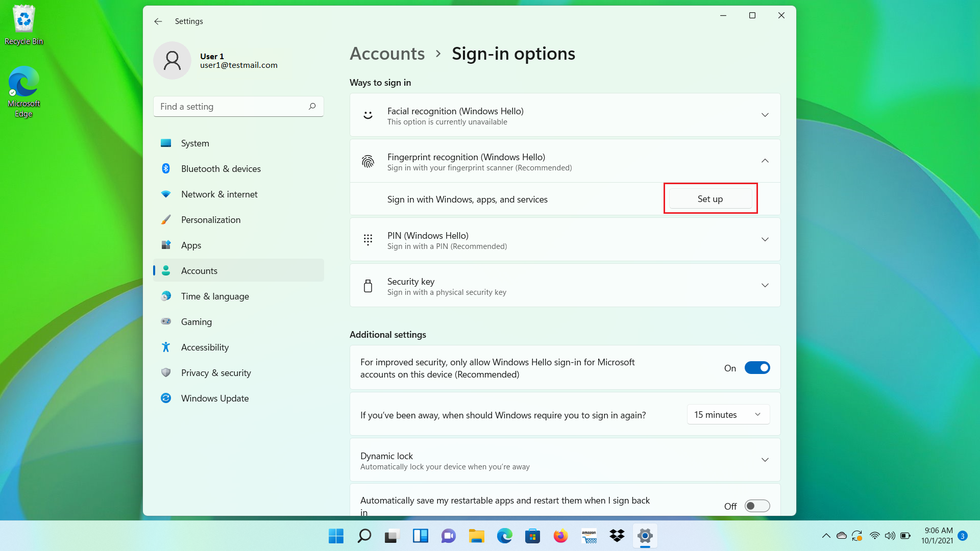The width and height of the screenshot is (980, 551).
Task: Launch Microsoft Edge from the taskbar
Action: [x=504, y=536]
